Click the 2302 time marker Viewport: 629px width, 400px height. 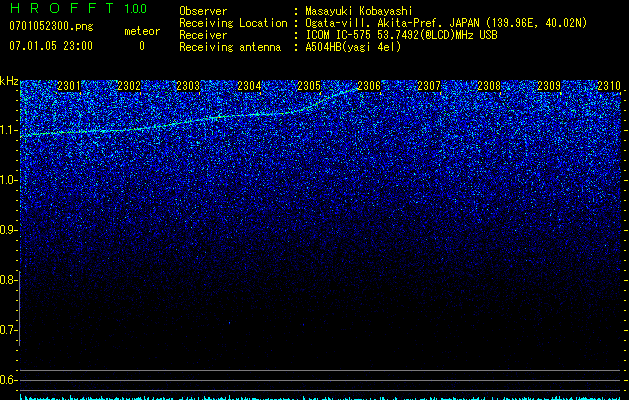pos(129,86)
